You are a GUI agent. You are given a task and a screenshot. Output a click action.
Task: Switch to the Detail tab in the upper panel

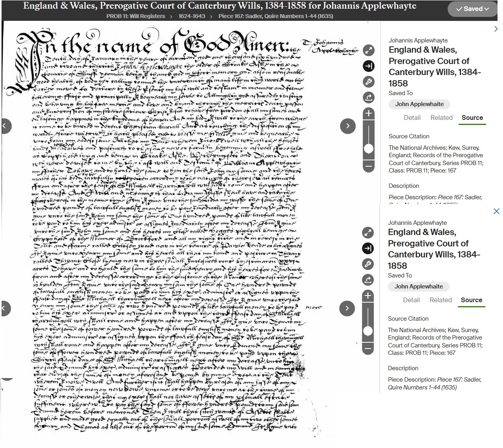[x=412, y=118]
